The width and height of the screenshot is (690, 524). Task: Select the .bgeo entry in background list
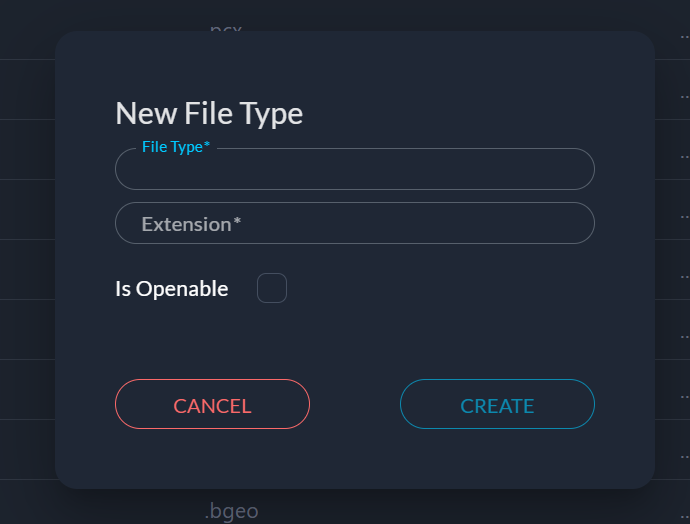tap(232, 511)
